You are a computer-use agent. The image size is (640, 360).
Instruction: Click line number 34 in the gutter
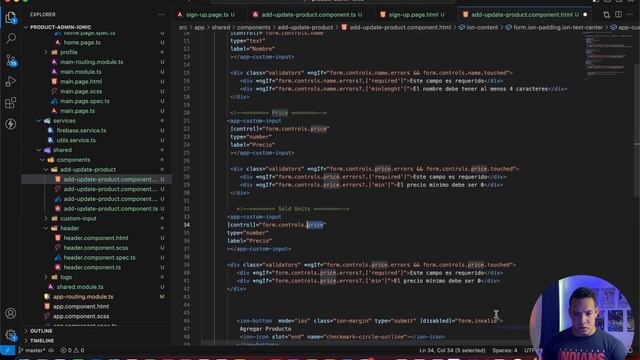click(187, 225)
